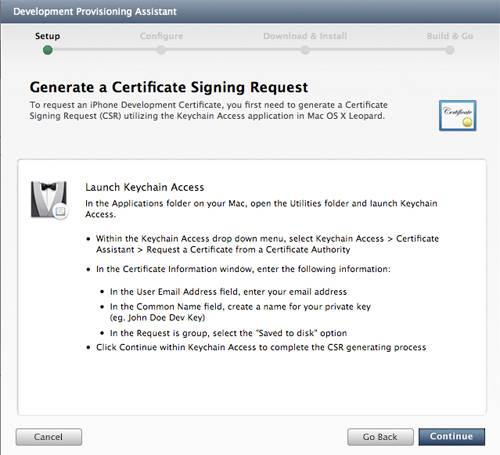Screen dimensions: 500x455
Task: Click the Go Back button
Action: coord(380,437)
